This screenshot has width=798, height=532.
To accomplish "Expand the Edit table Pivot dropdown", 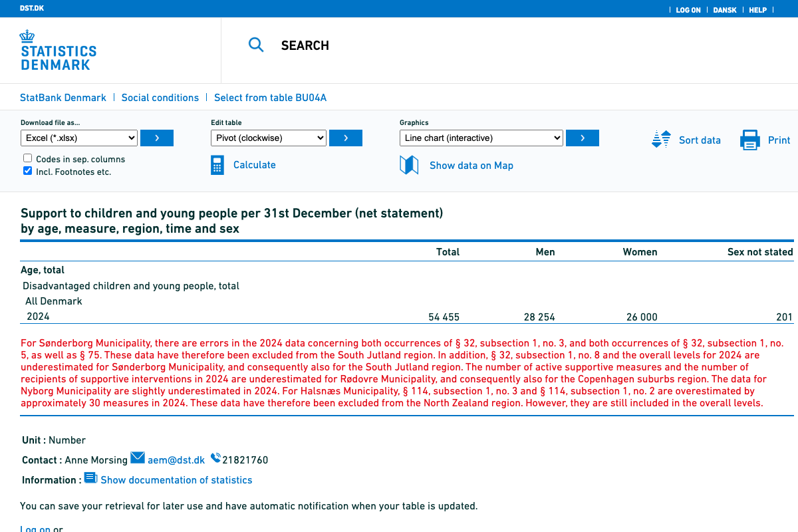I will (x=269, y=138).
